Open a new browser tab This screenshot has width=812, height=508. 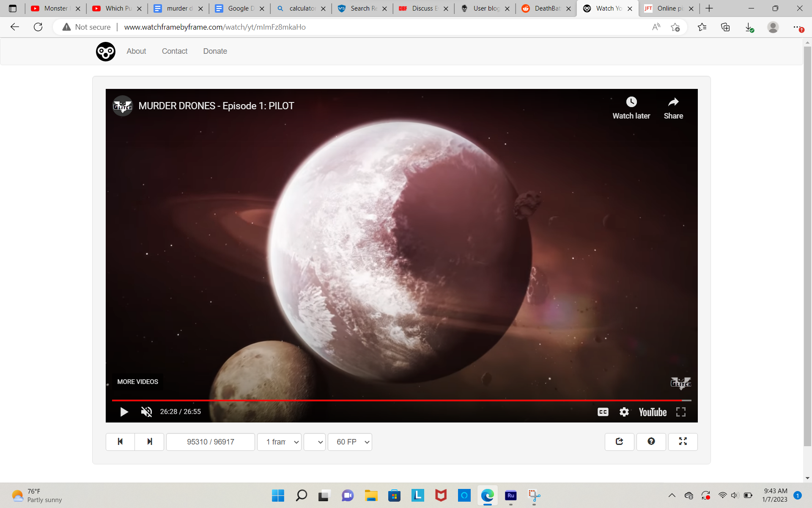point(709,8)
